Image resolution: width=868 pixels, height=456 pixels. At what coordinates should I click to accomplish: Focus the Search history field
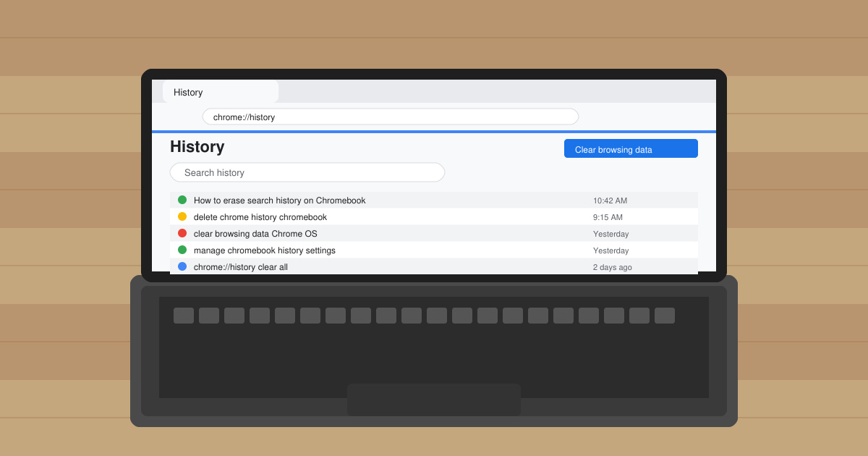coord(307,172)
